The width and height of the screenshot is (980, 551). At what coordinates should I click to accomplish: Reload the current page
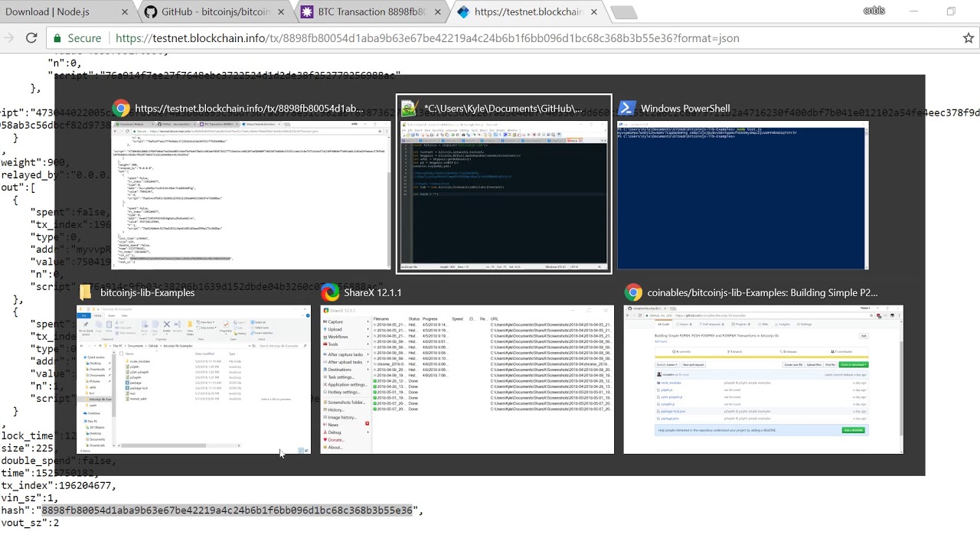pyautogui.click(x=31, y=37)
